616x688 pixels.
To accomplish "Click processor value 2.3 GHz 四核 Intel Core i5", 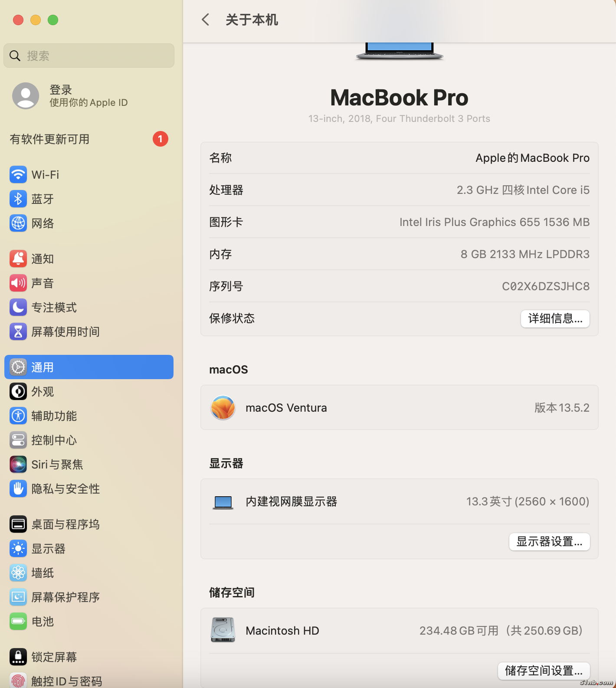I will coord(523,190).
